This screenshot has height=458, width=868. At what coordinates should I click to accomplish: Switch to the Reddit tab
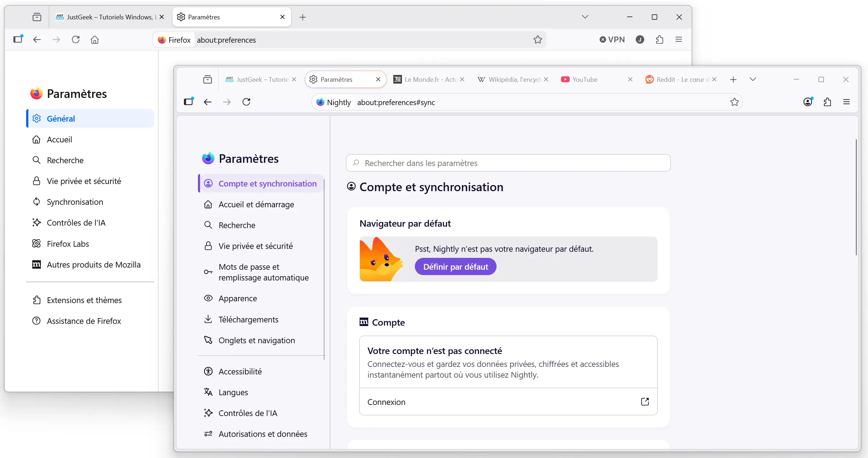click(680, 79)
